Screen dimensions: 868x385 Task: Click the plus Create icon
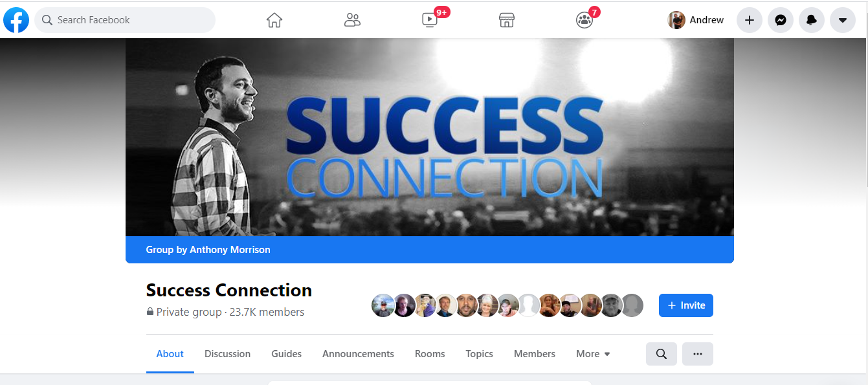(750, 20)
